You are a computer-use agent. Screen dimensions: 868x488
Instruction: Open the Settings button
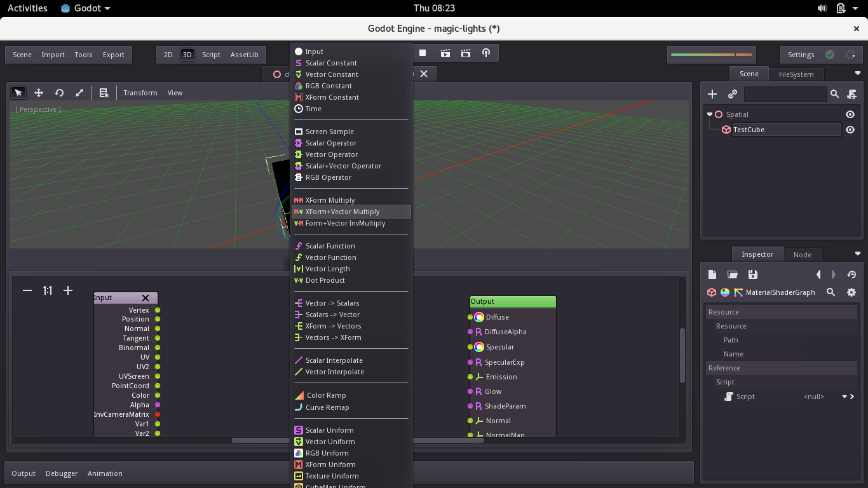pyautogui.click(x=801, y=55)
